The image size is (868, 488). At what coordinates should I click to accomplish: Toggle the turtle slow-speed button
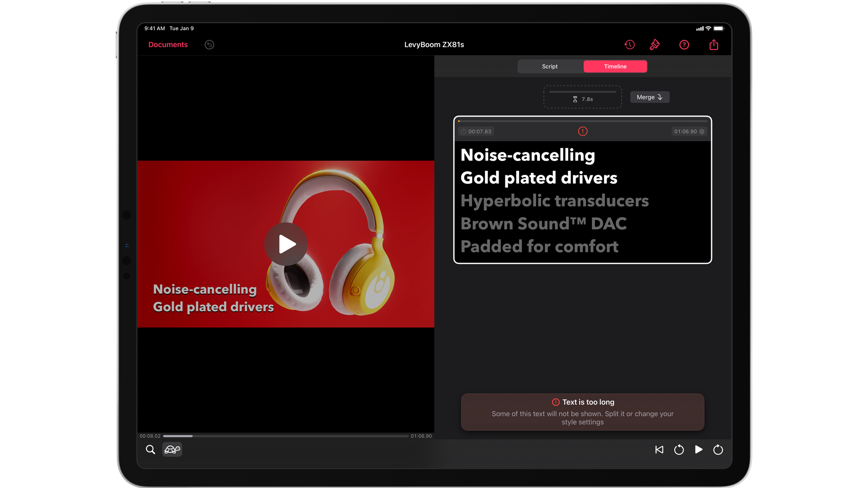(172, 450)
